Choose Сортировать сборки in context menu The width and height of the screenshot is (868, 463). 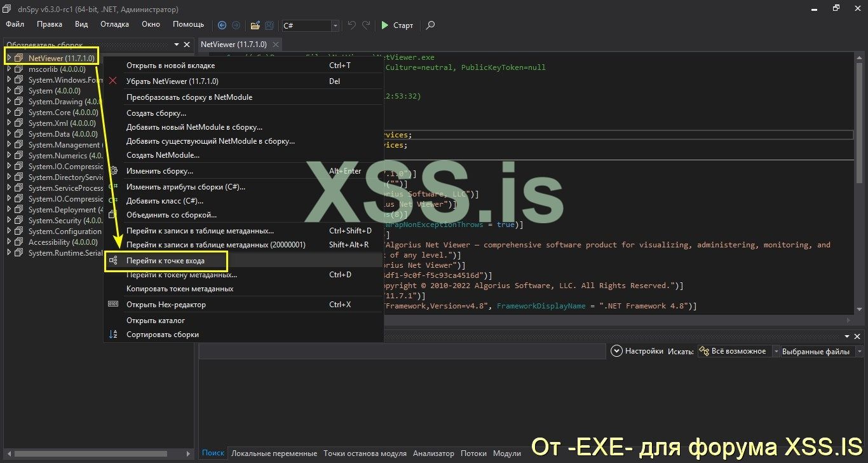click(x=243, y=335)
